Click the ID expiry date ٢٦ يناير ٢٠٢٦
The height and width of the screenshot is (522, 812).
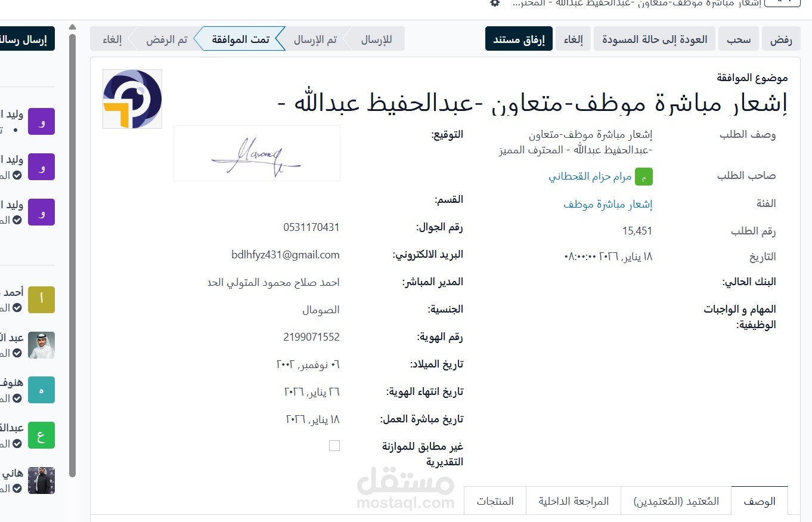coord(312,392)
